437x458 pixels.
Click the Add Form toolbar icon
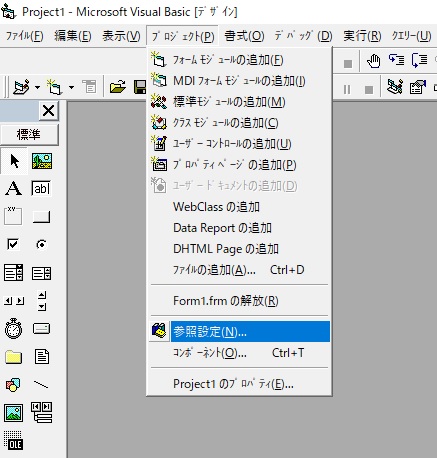pyautogui.click(x=54, y=87)
